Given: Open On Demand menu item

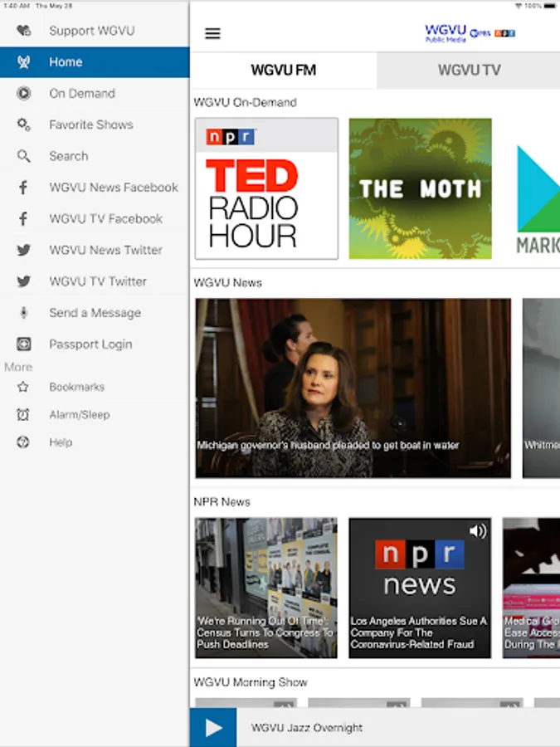Looking at the screenshot, I should [95, 93].
